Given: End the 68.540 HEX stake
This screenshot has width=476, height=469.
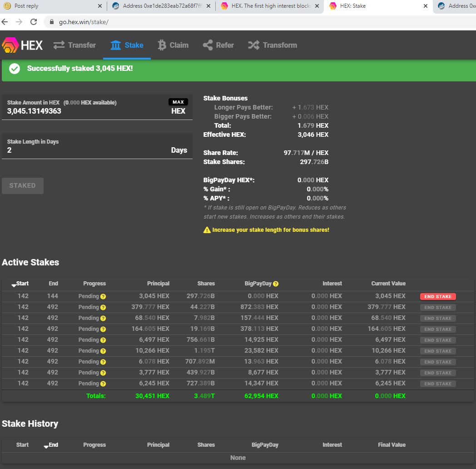Looking at the screenshot, I should 438,318.
